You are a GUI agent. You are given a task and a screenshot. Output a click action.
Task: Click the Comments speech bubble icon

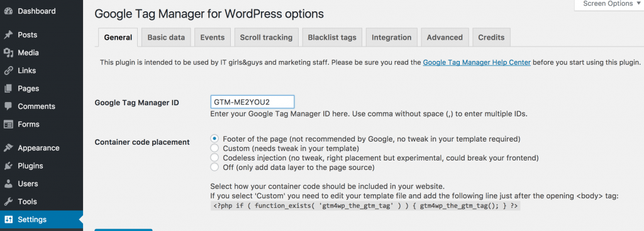8,106
